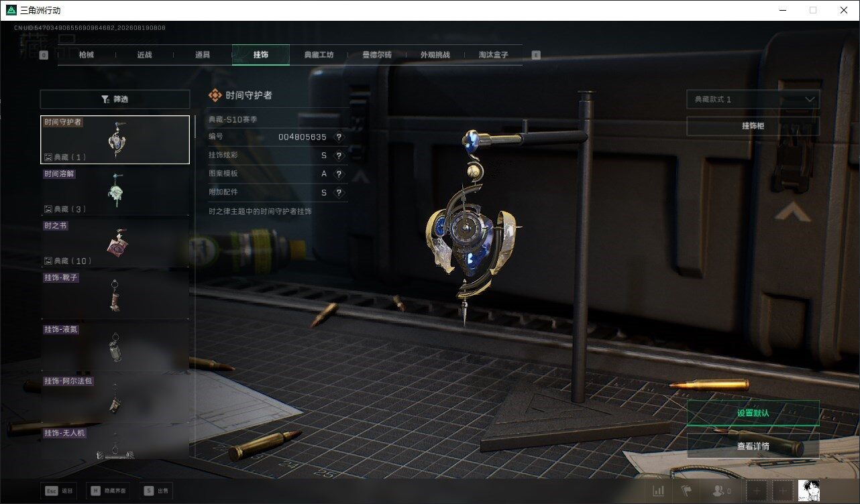Select the 挂饰-阿尔法包 charm item
This screenshot has height=504, width=860.
[115, 398]
